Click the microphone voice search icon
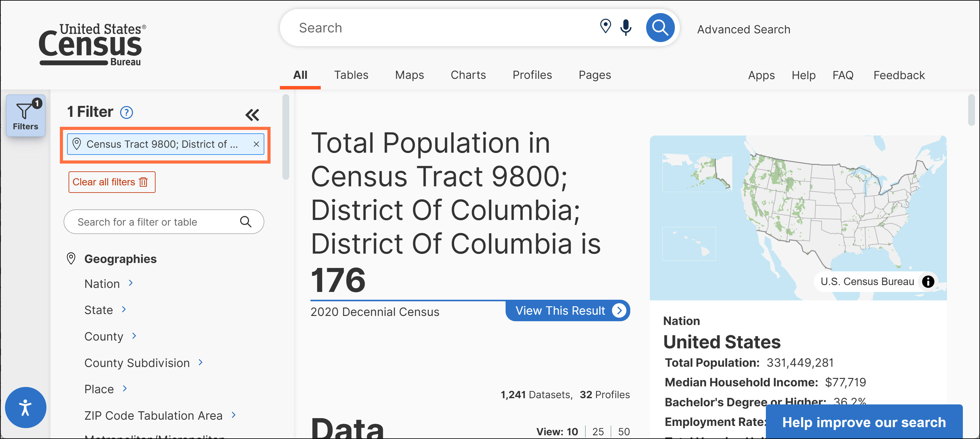Screen dimensions: 980x439 click(626, 27)
